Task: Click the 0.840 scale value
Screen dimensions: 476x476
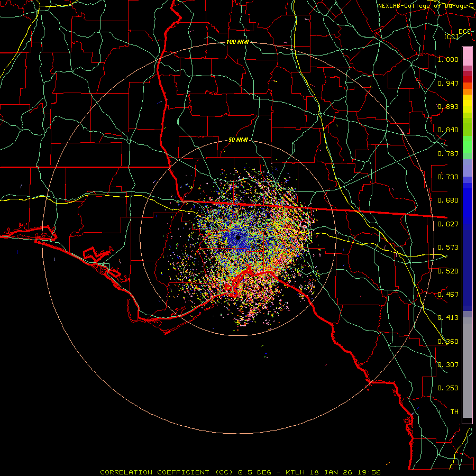Action: (448, 130)
